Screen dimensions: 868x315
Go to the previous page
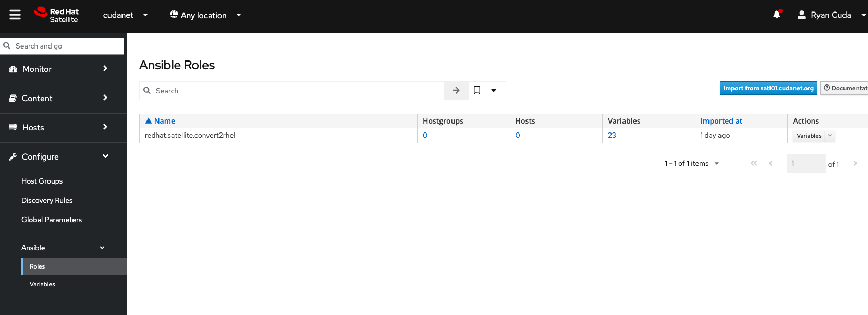[x=771, y=163]
